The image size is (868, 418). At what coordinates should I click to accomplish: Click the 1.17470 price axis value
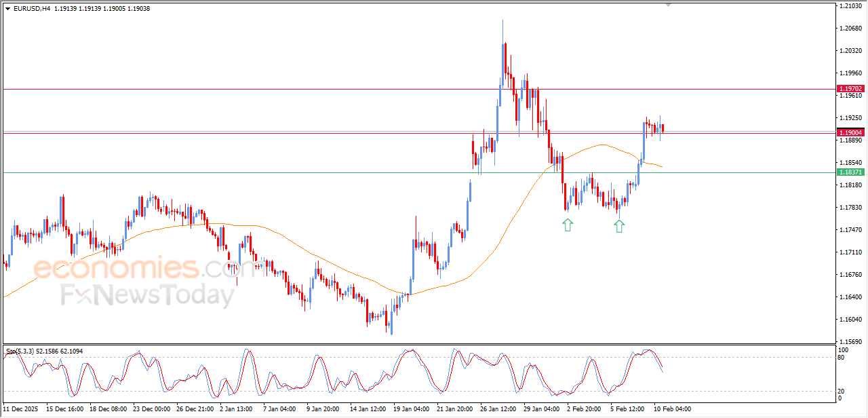click(x=850, y=230)
